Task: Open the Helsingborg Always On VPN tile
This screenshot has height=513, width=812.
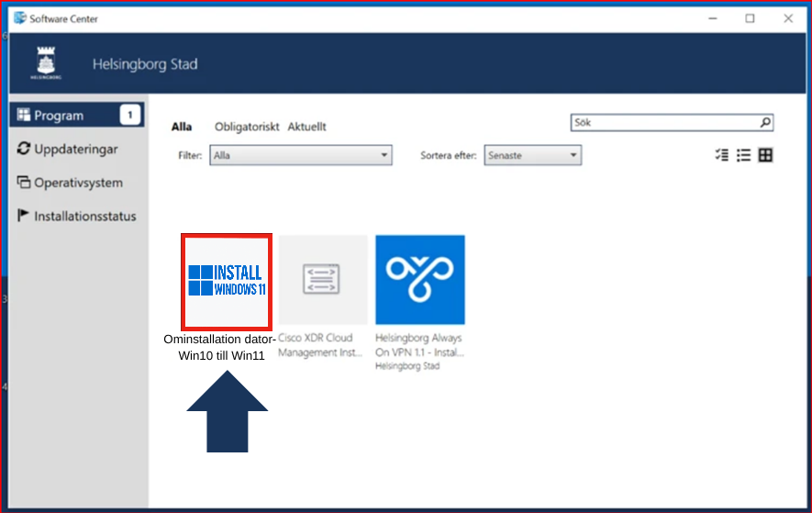Action: pyautogui.click(x=420, y=280)
